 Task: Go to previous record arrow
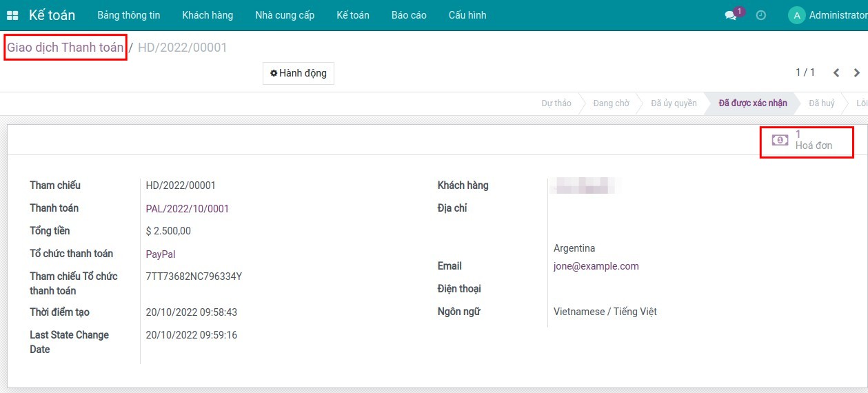836,72
